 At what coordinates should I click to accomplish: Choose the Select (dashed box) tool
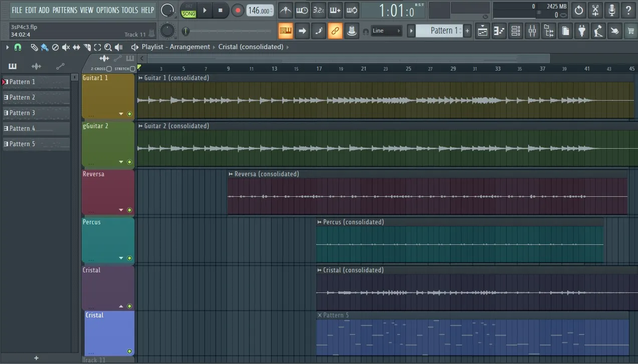point(97,47)
